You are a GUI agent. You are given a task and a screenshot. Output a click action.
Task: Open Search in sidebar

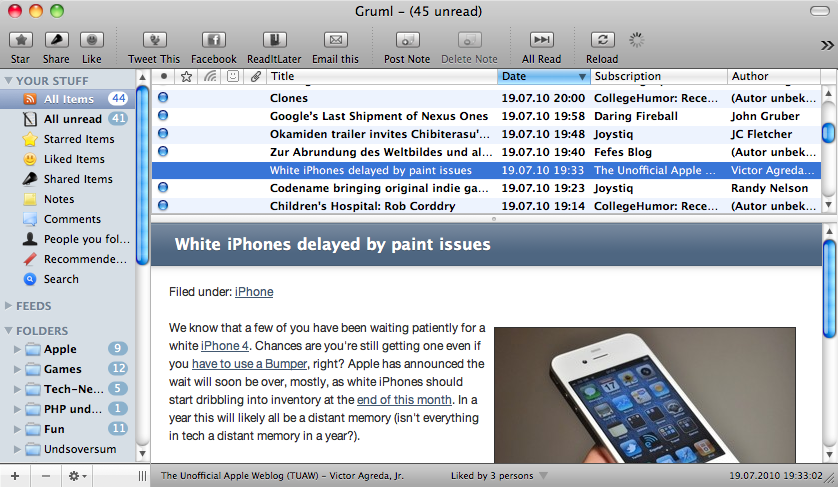click(x=67, y=279)
